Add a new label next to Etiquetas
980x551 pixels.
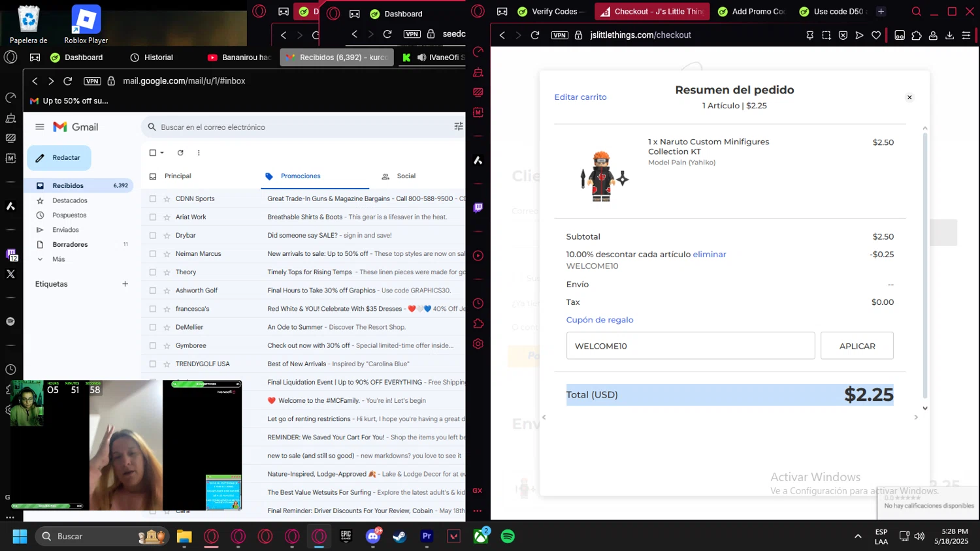tap(125, 284)
